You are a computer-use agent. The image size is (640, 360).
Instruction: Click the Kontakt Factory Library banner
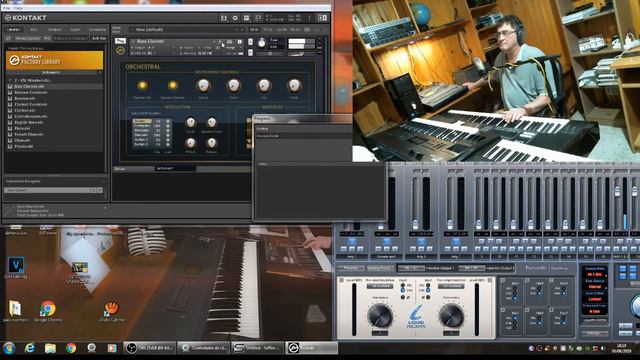point(54,60)
